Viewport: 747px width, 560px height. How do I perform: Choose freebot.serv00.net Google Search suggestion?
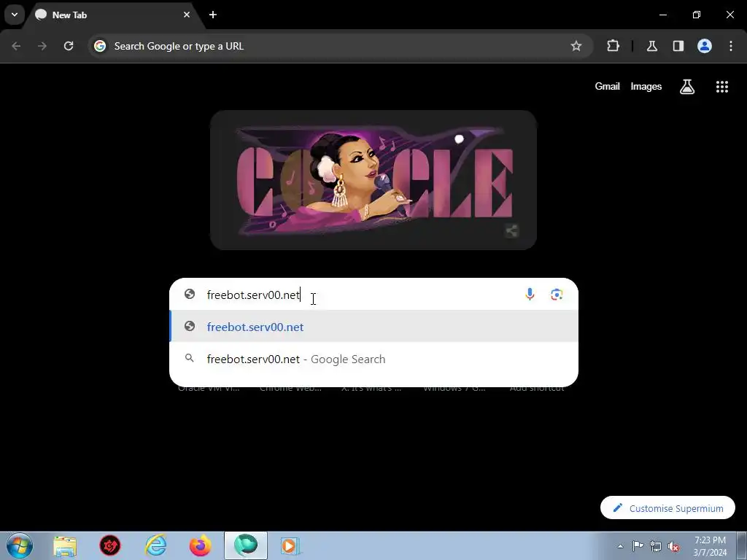374,359
